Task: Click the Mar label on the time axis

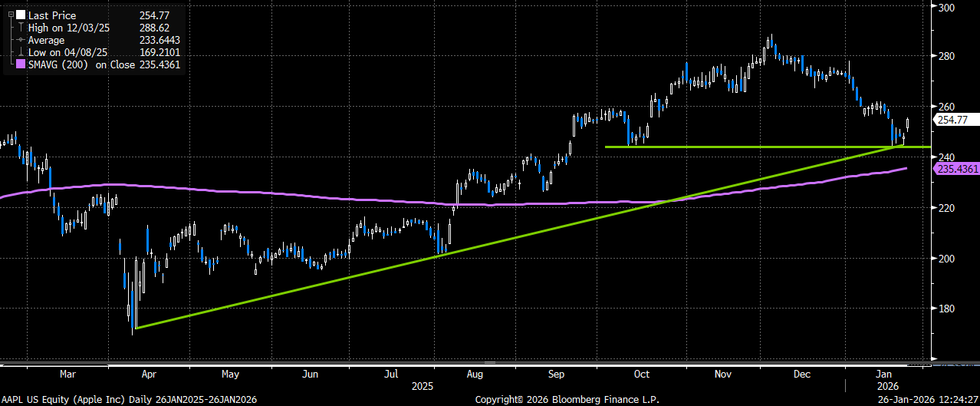Action: 67,375
